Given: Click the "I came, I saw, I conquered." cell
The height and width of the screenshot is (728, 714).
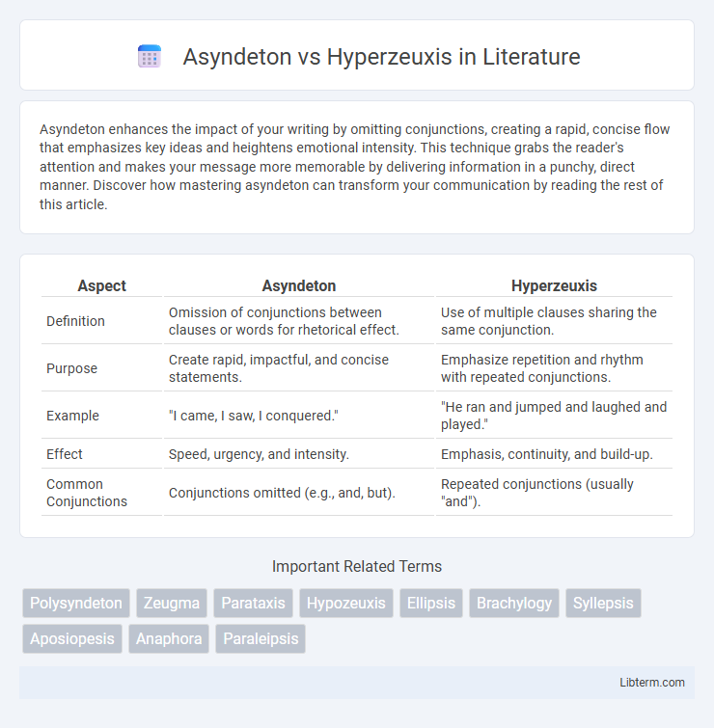Looking at the screenshot, I should tap(299, 416).
